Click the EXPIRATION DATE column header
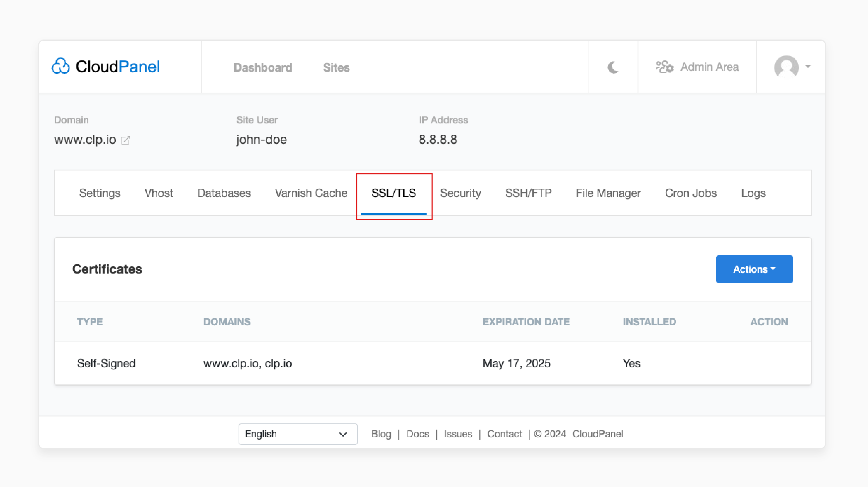 click(526, 322)
